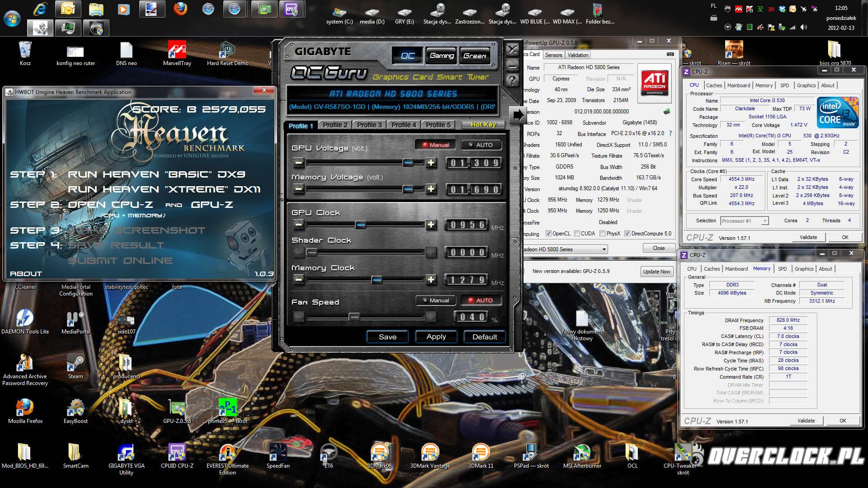Click Validate in upper CPU-Z window
The width and height of the screenshot is (868, 488).
808,237
